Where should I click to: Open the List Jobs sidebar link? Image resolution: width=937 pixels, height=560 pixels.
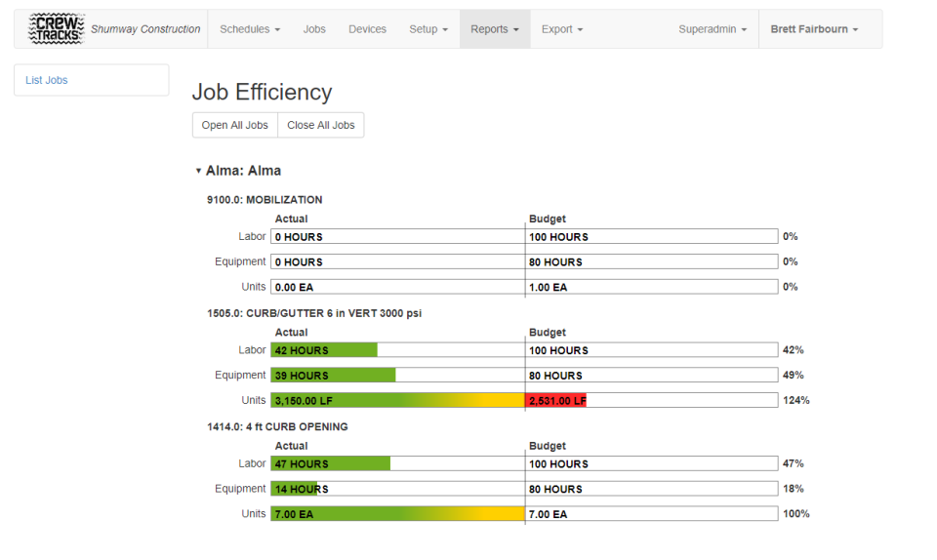pyautogui.click(x=47, y=80)
